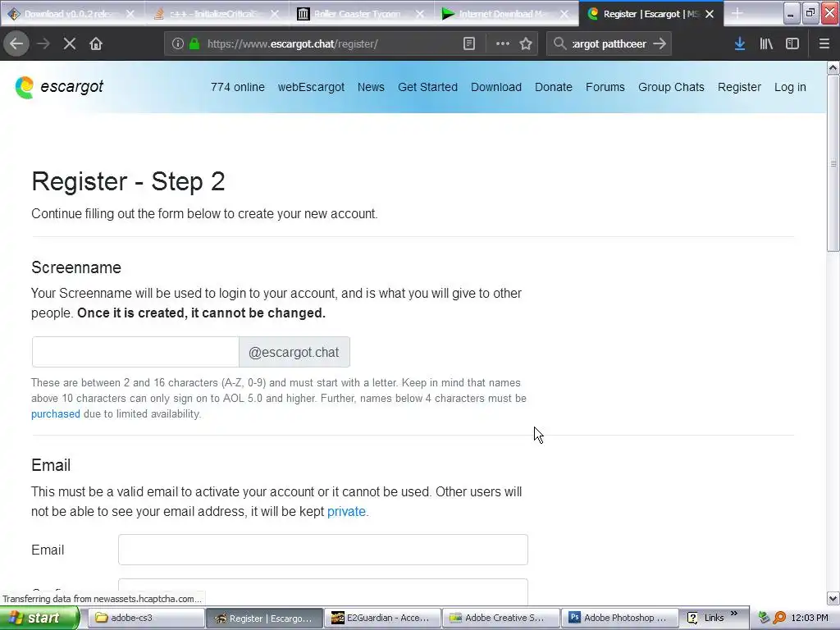Screen dimensions: 840x630
Task: Click the Links help icon in taskbar
Action: (x=692, y=618)
